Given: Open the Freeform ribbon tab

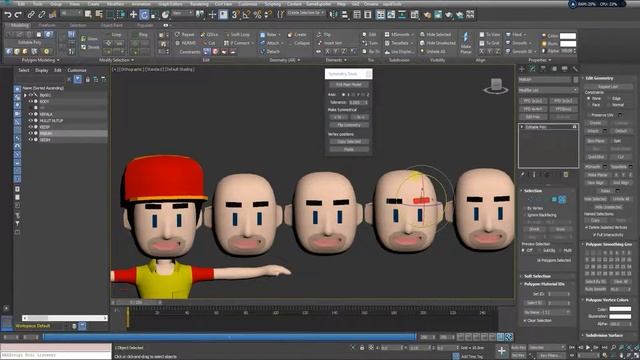Looking at the screenshot, I should click(x=47, y=25).
